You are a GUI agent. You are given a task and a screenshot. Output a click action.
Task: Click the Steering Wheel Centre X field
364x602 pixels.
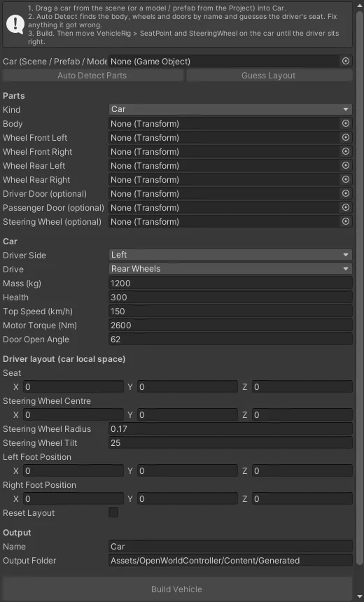pyautogui.click(x=73, y=414)
